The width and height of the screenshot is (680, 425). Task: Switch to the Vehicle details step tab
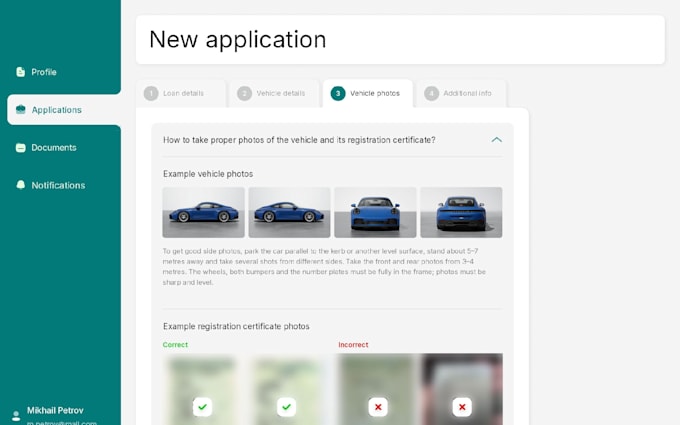tap(274, 93)
